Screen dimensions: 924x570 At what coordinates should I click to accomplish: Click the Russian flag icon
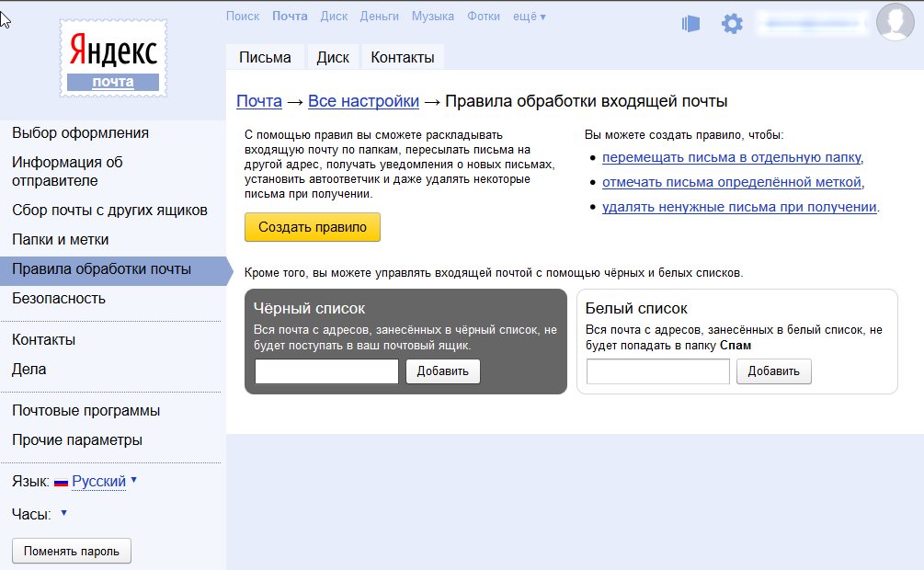[x=62, y=482]
